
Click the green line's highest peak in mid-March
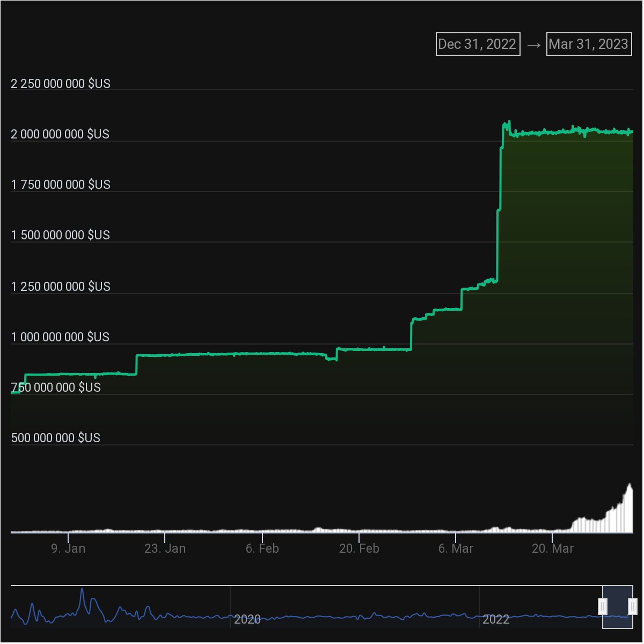click(509, 121)
